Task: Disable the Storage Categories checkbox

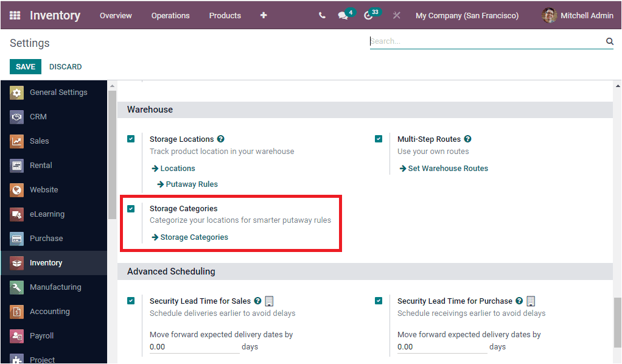Action: [x=131, y=209]
